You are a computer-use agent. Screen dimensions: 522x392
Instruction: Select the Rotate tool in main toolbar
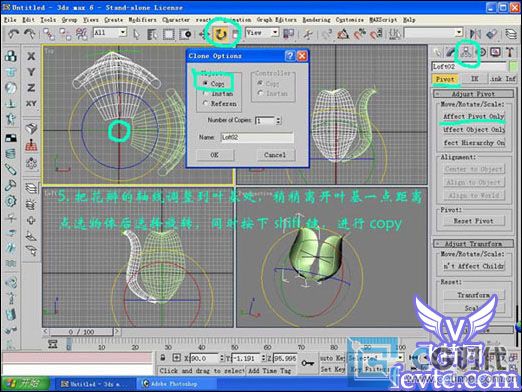220,34
